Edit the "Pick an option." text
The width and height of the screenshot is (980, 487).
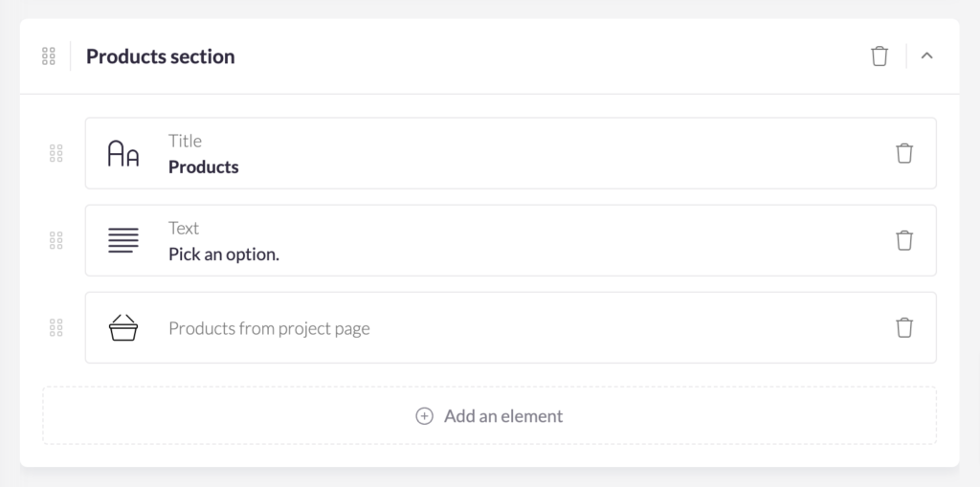point(224,255)
